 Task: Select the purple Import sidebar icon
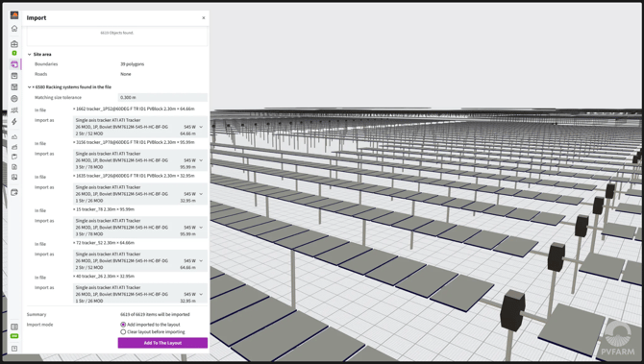(14, 64)
